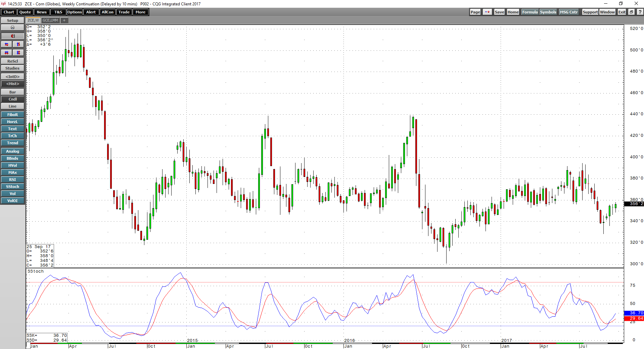This screenshot has height=349, width=644.
Task: Click the minus-plus page navigation icon
Action: [x=487, y=12]
